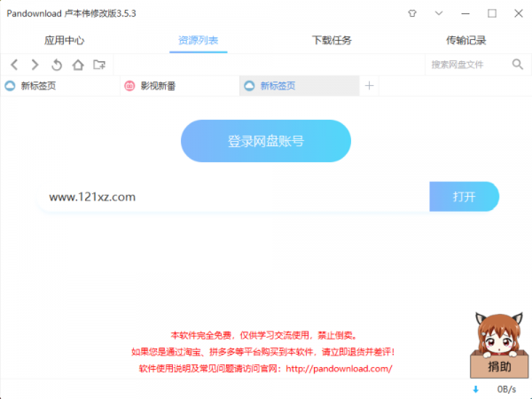The height and width of the screenshot is (399, 532).
Task: Focus the 搜索网盘文件 search field
Action: coord(467,64)
